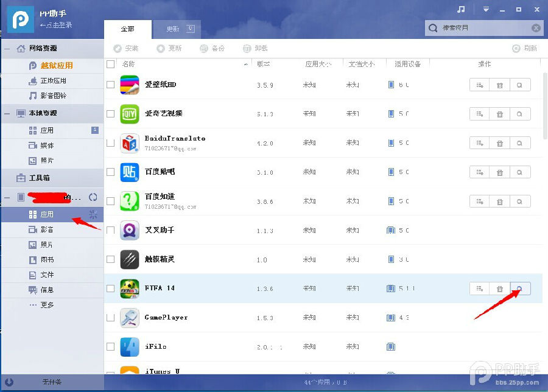Click the BaiduTranslate app icon

pyautogui.click(x=130, y=143)
